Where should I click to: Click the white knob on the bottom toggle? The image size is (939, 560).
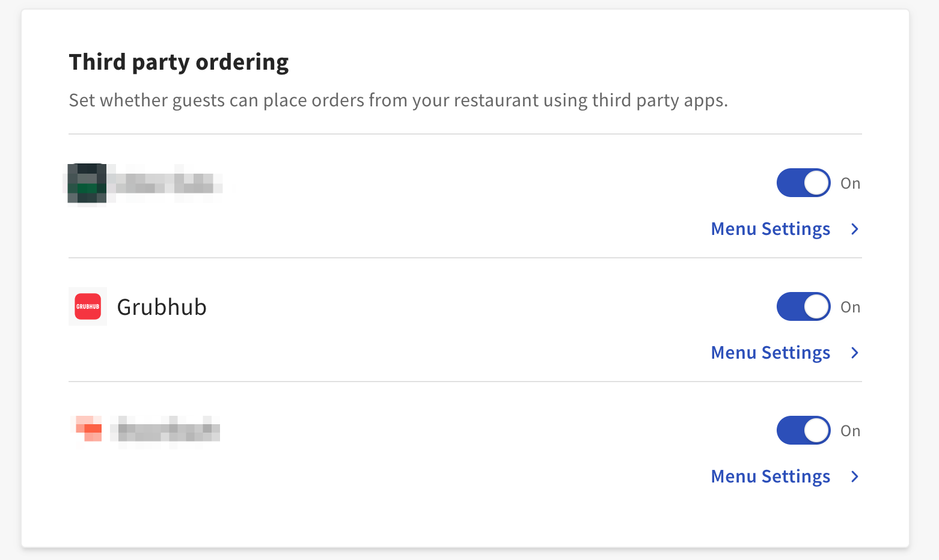(817, 430)
